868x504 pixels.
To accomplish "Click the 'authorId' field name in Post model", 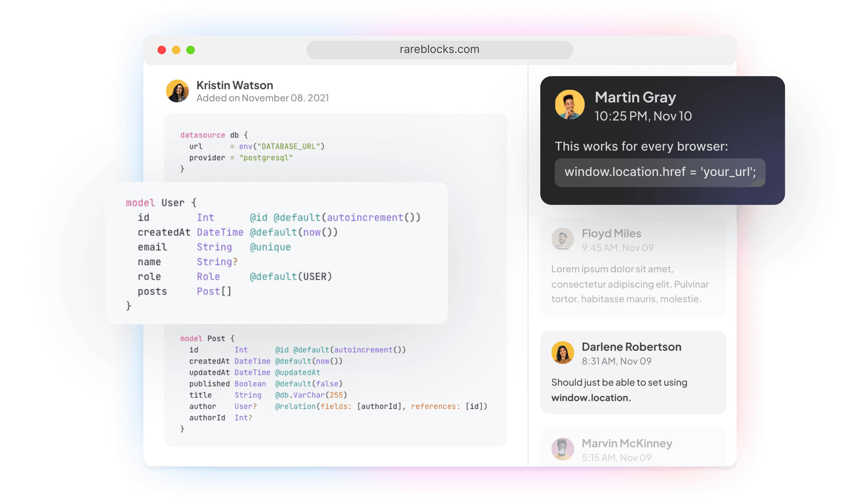I will coord(207,418).
